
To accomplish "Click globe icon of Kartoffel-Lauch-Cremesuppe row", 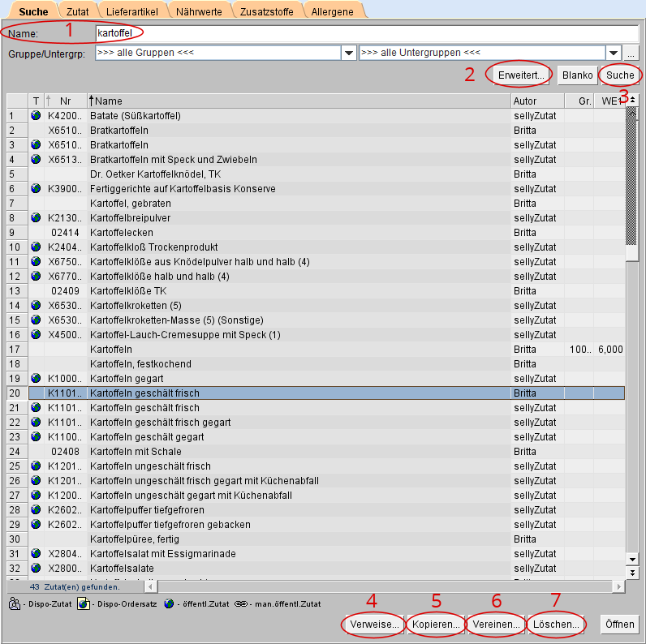I will tap(36, 335).
